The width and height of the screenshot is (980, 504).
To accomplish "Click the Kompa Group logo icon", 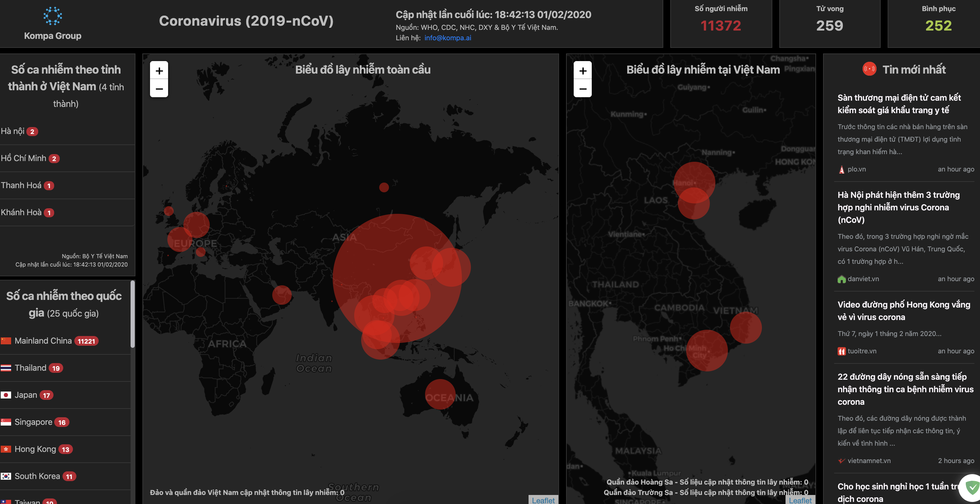I will pyautogui.click(x=52, y=16).
